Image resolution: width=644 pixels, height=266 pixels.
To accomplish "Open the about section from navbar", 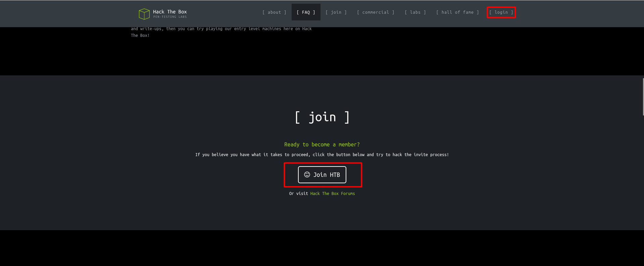I will (x=274, y=12).
